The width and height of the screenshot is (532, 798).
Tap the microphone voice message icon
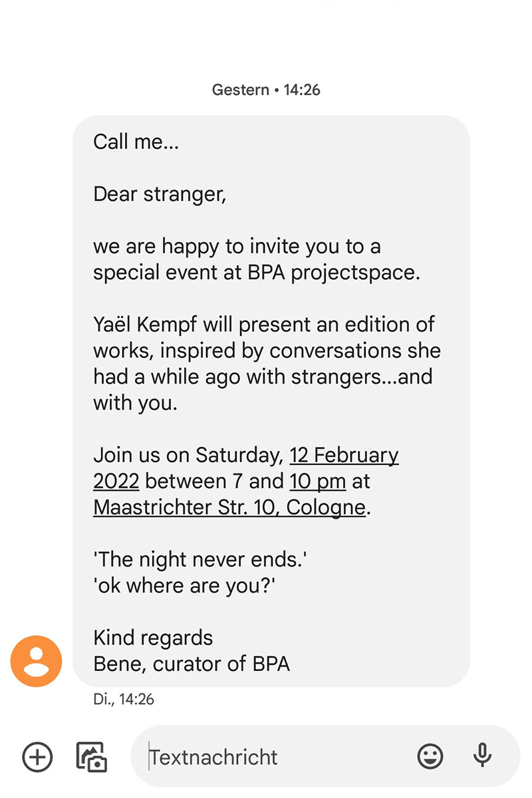pos(482,756)
